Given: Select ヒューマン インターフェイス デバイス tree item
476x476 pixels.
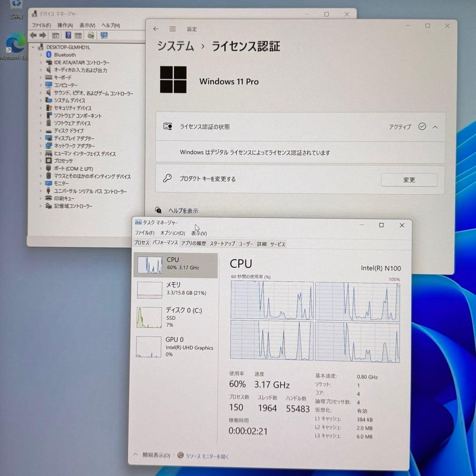Looking at the screenshot, I should click(85, 154).
